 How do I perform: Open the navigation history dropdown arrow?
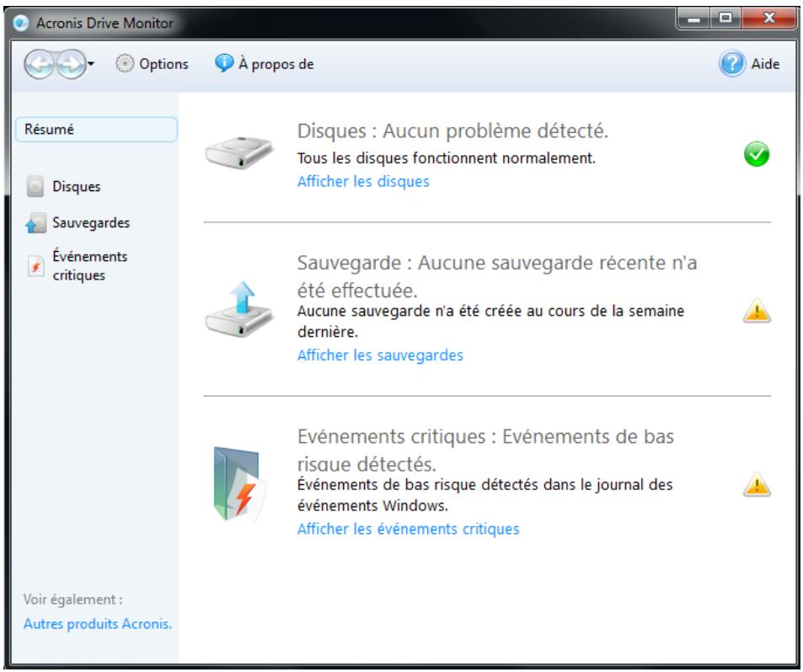91,64
